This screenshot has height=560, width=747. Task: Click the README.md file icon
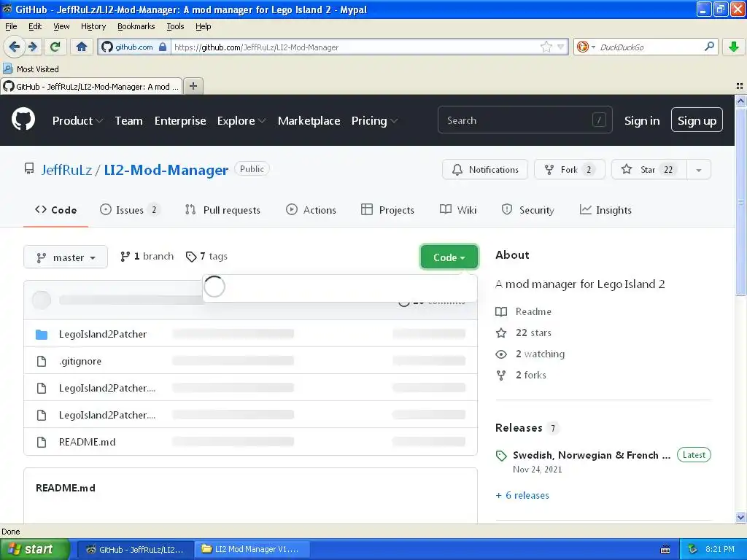point(42,443)
